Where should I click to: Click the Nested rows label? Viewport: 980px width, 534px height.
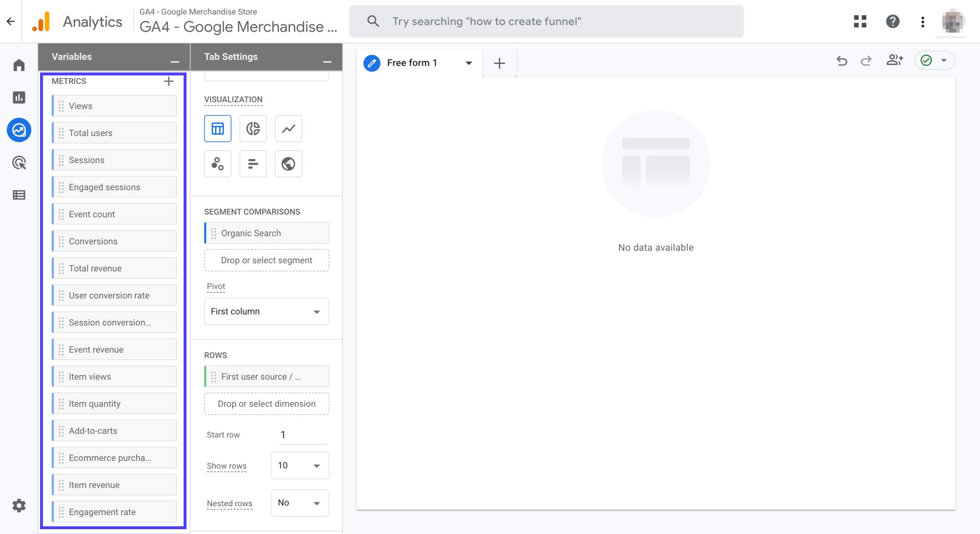tap(229, 503)
